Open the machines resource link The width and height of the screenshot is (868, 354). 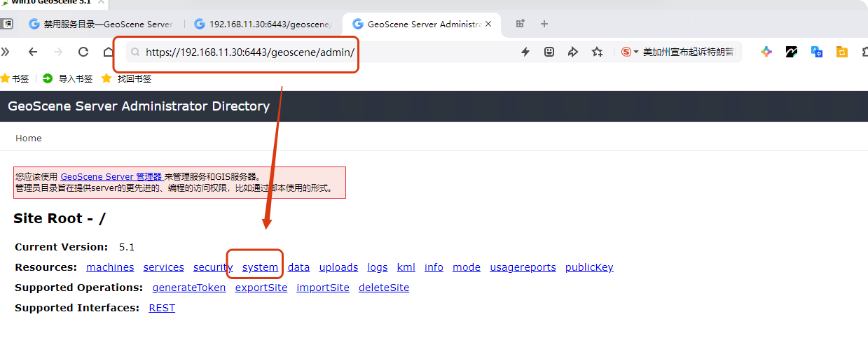[110, 267]
